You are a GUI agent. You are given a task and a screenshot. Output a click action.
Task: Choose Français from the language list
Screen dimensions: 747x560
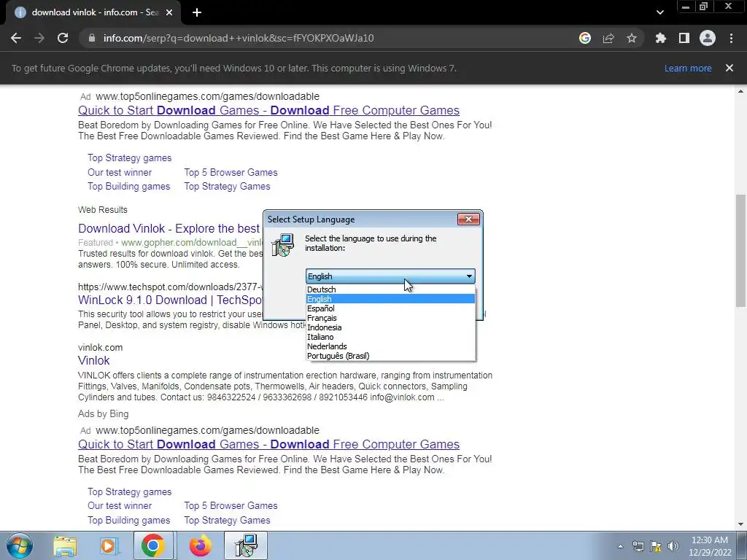point(390,318)
